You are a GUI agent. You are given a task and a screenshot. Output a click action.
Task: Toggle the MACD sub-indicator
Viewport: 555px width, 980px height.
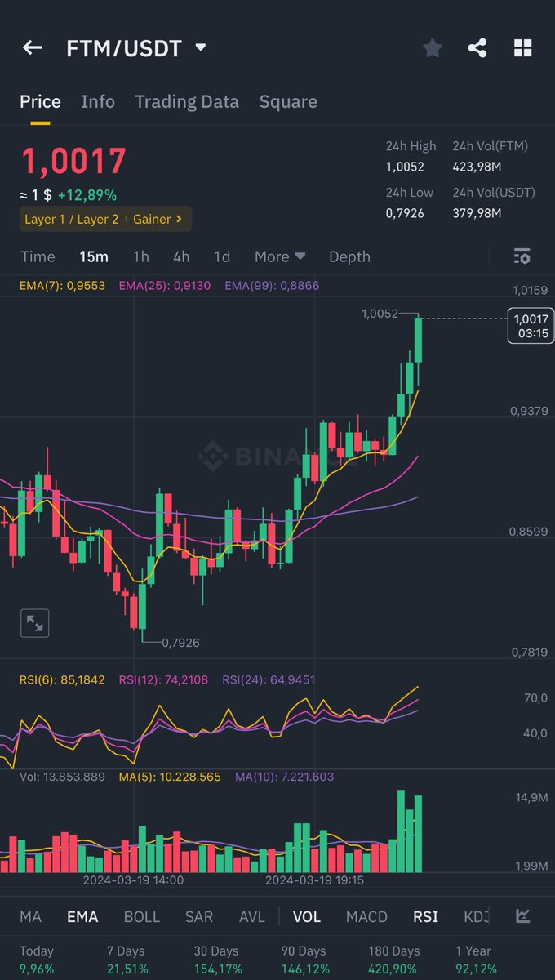point(366,916)
